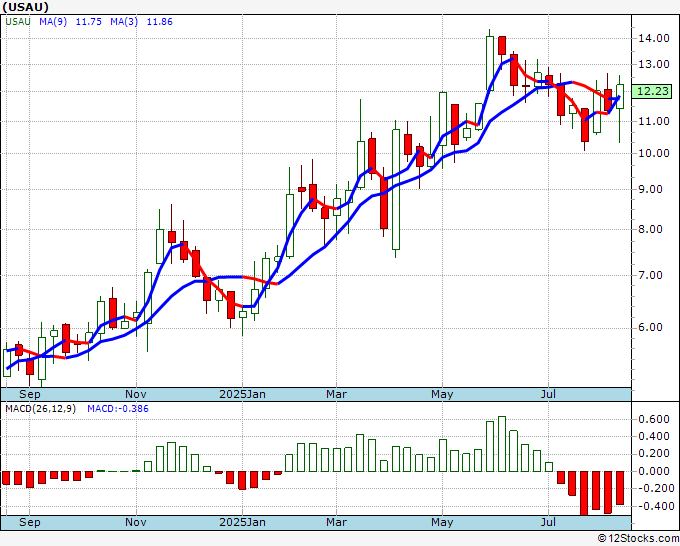Viewport: 680px width, 546px height.
Task: Click May on the MACD time axis
Action: [442, 522]
